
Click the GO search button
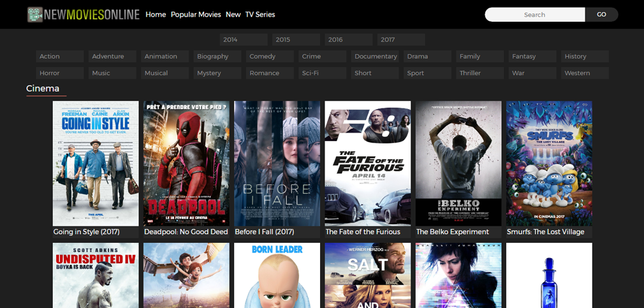[601, 15]
